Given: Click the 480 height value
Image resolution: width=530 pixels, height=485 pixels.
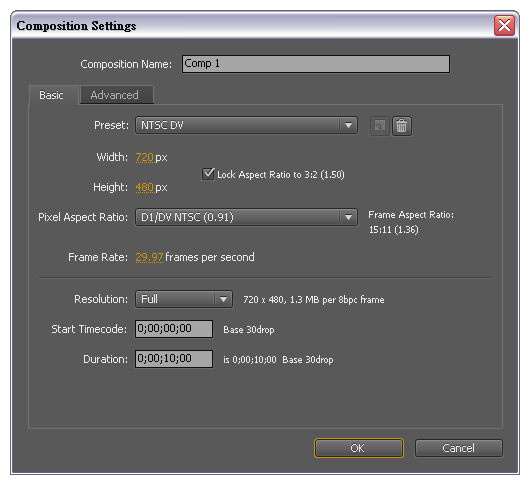Looking at the screenshot, I should (x=145, y=187).
